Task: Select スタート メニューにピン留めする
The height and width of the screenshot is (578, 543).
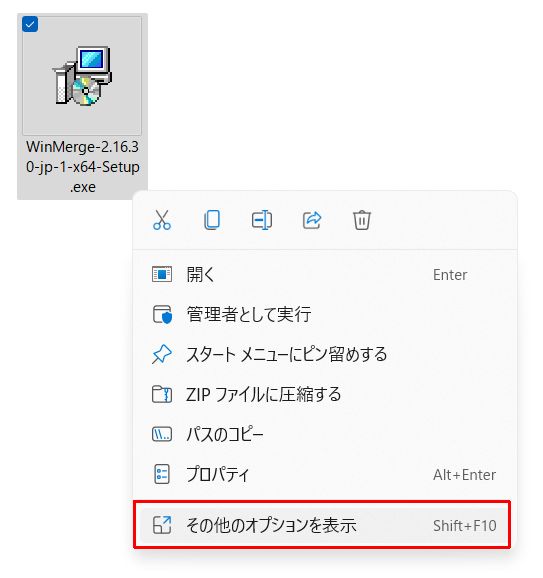Action: coord(321,354)
